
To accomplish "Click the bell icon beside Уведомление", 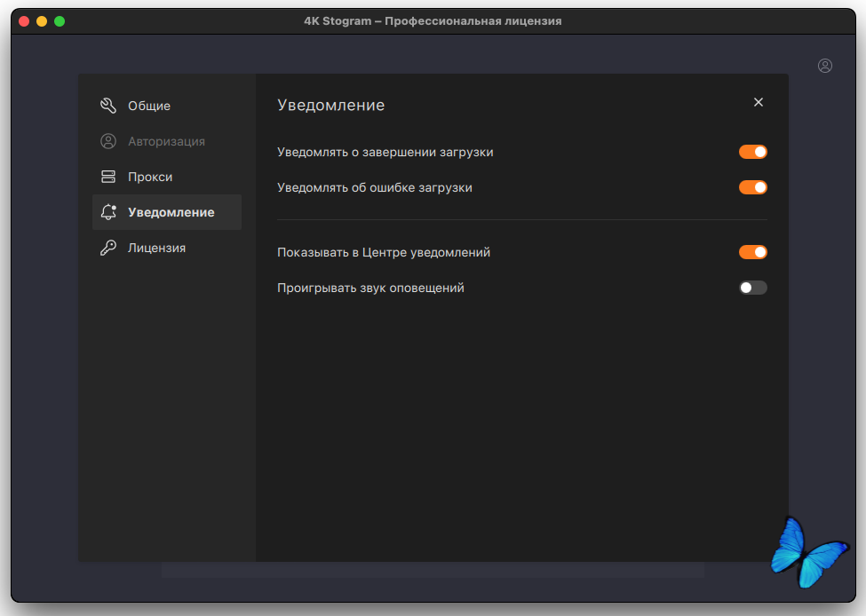I will tap(108, 212).
